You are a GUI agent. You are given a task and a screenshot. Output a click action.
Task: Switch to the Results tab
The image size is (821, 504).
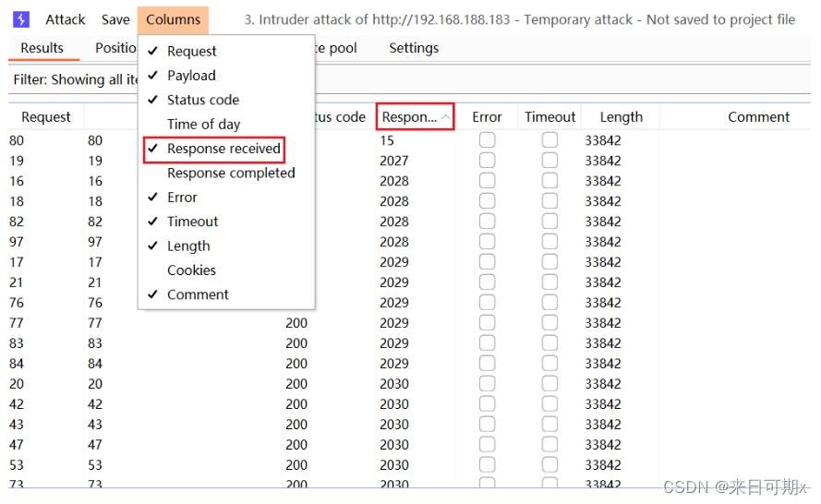[42, 48]
